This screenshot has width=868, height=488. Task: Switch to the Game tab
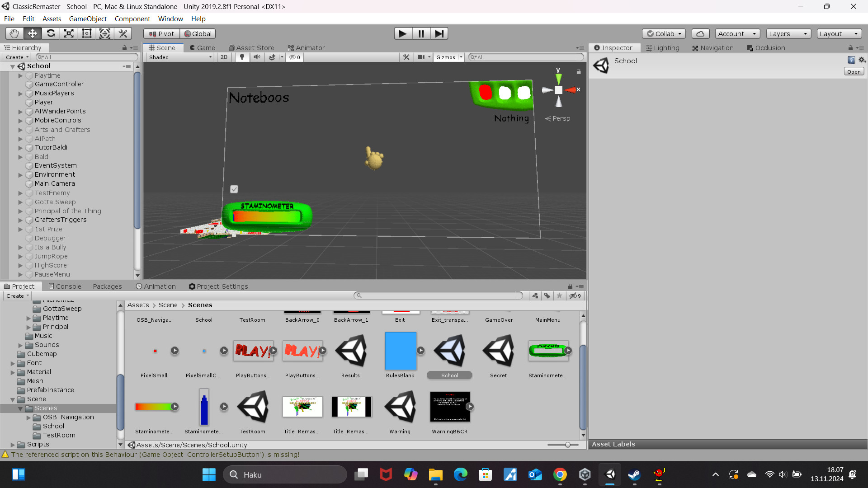tap(202, 47)
